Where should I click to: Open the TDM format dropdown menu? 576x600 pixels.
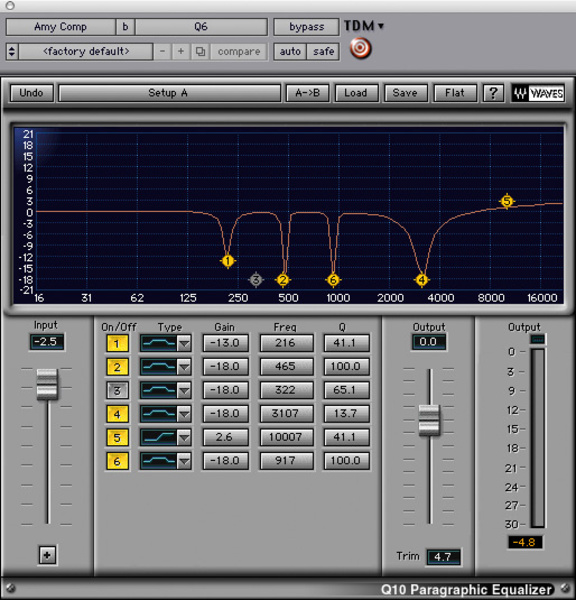pos(364,26)
